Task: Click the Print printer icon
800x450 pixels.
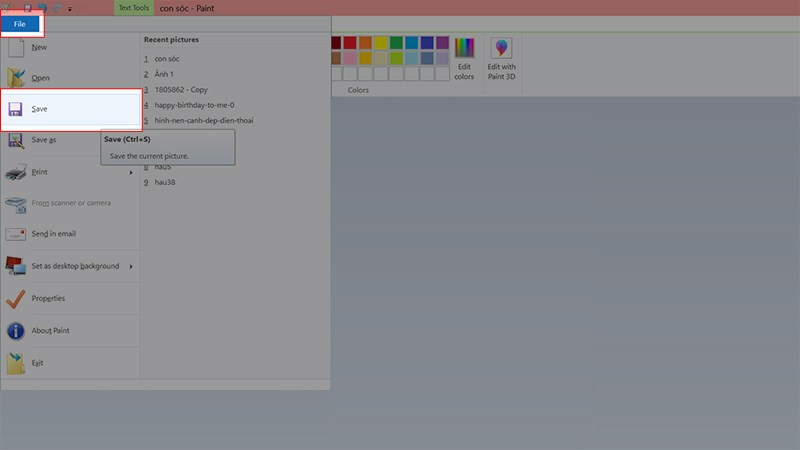Action: (x=17, y=172)
